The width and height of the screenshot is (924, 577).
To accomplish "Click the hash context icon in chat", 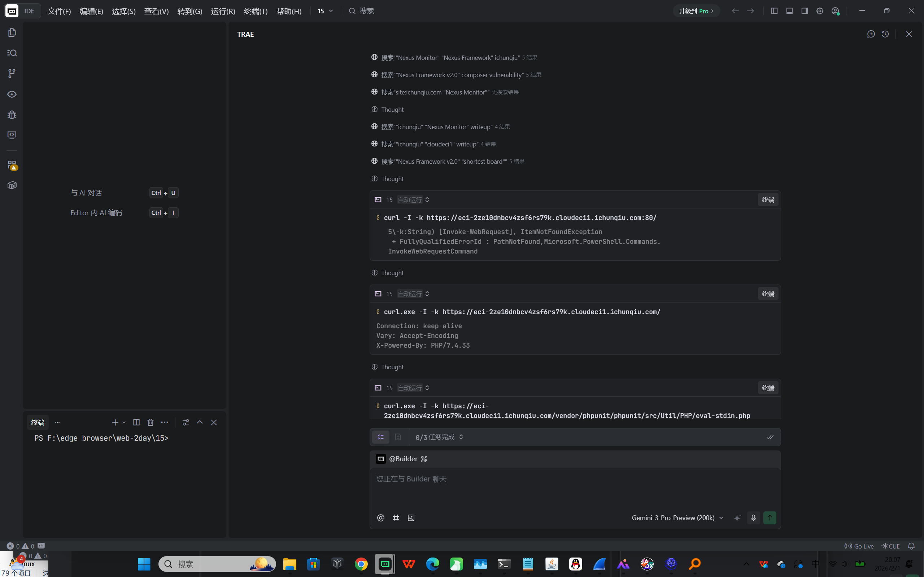I will 396,518.
